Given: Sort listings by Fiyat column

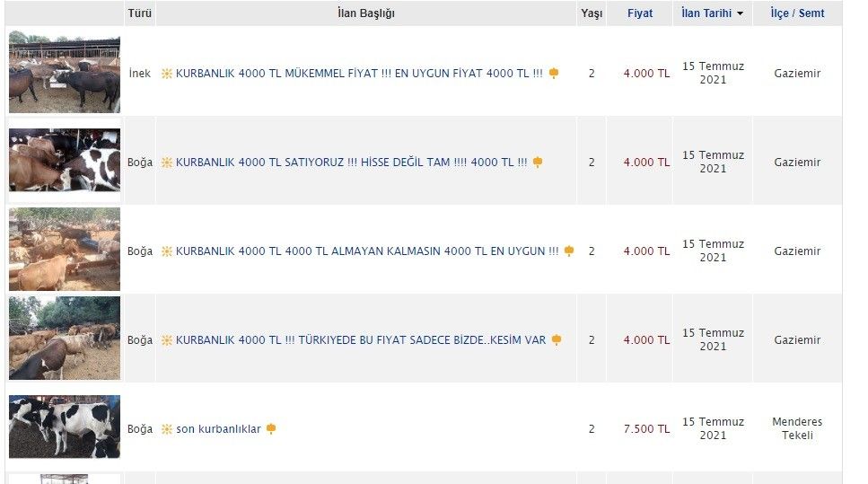Looking at the screenshot, I should (640, 13).
